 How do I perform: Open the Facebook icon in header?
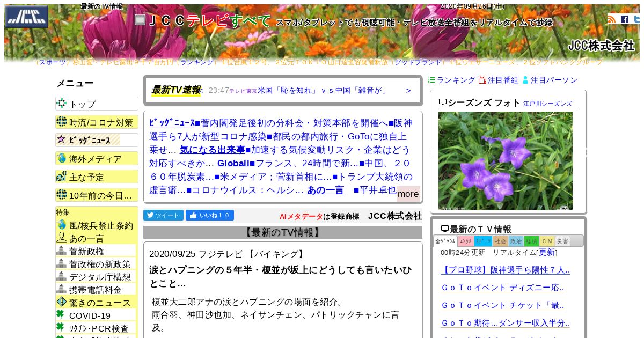click(x=625, y=19)
